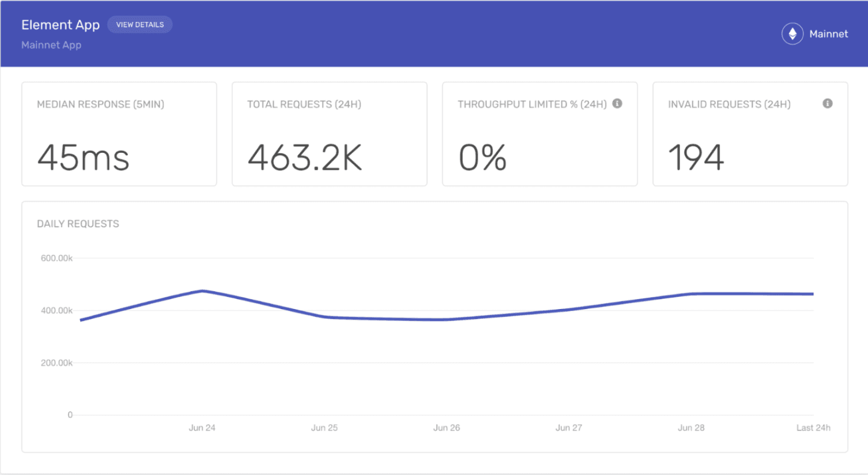868x475 pixels.
Task: Open the Last 24h time range selector
Action: [x=813, y=428]
